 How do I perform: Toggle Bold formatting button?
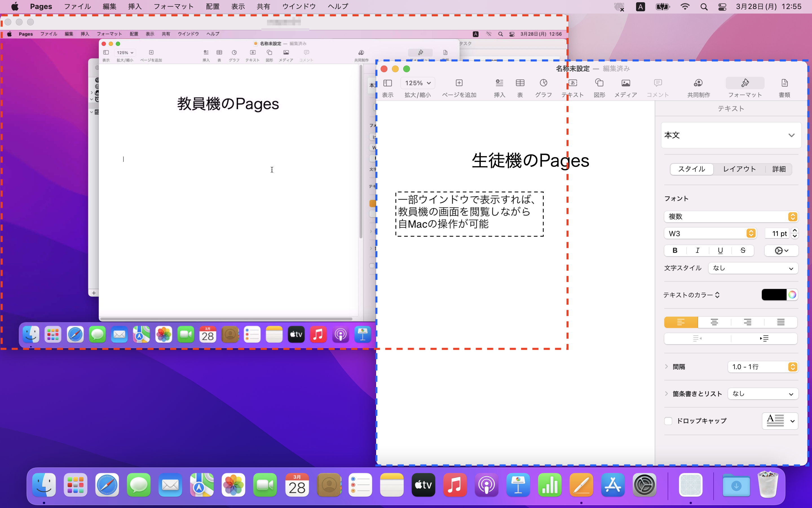tap(675, 251)
